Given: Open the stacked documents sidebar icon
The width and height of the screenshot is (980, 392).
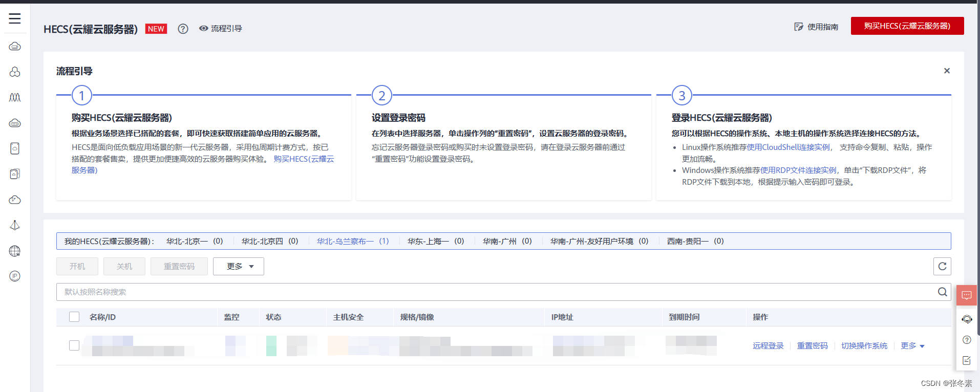Looking at the screenshot, I should click(x=15, y=174).
